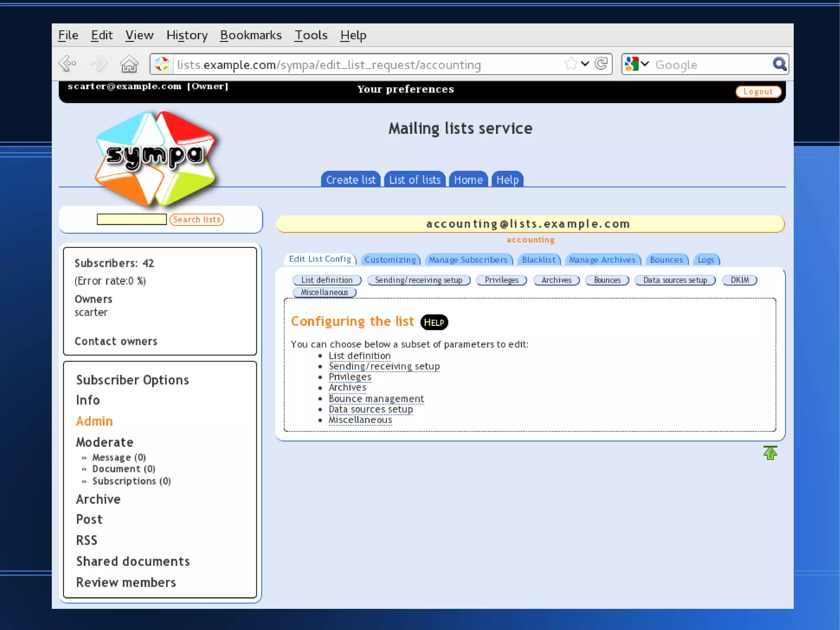Viewport: 840px width, 630px height.
Task: Click the browser forward arrow icon
Action: 99,64
